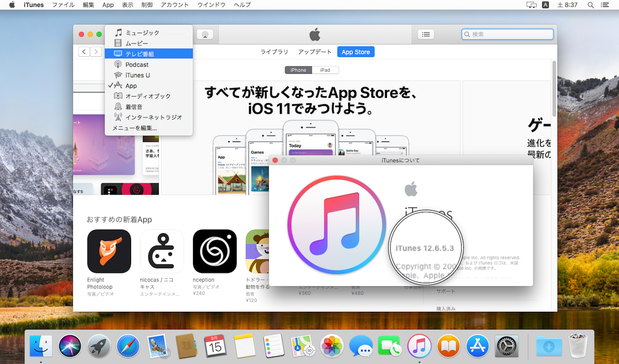Toggle the iPad segment
619x364 pixels.
click(x=325, y=70)
